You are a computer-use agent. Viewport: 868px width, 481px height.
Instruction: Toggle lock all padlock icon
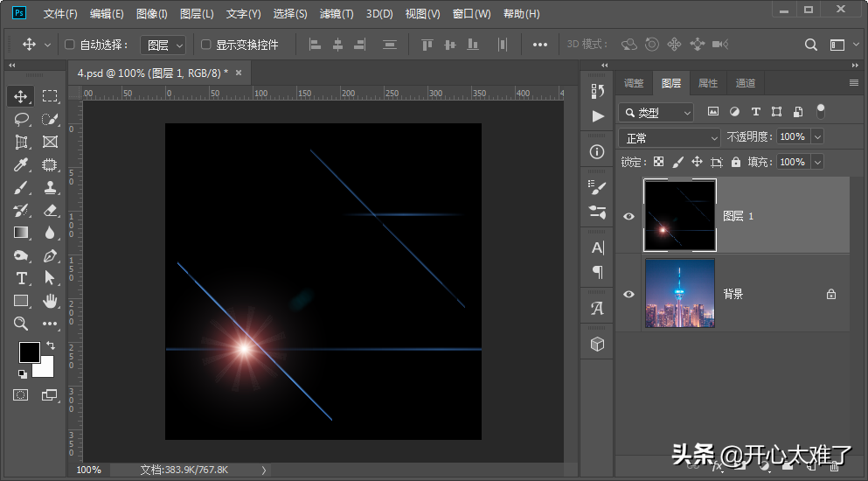[x=736, y=162]
